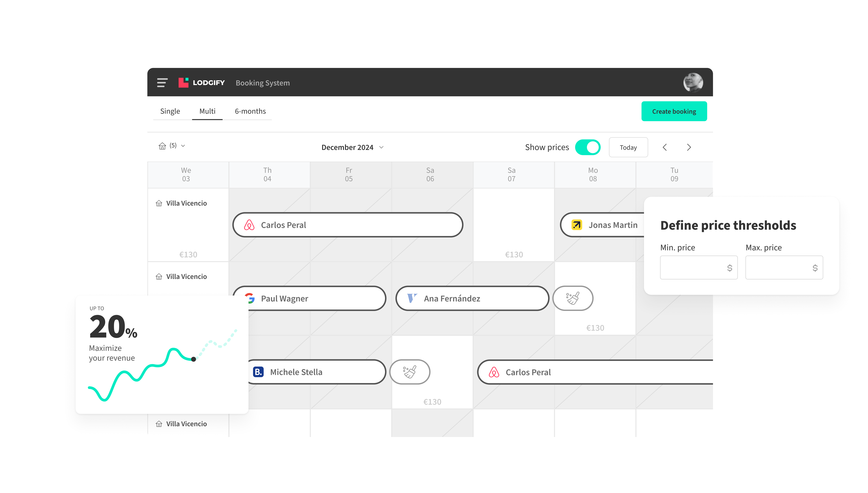Viewport: 868px width, 493px height.
Task: Click the Airbnb icon on first Carlos Peral booking
Action: [x=249, y=225]
